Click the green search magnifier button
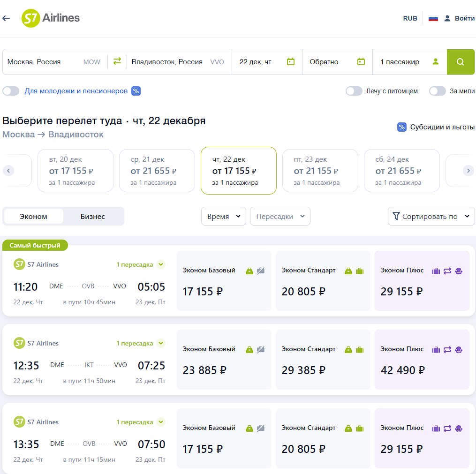476x474 pixels. (x=461, y=62)
